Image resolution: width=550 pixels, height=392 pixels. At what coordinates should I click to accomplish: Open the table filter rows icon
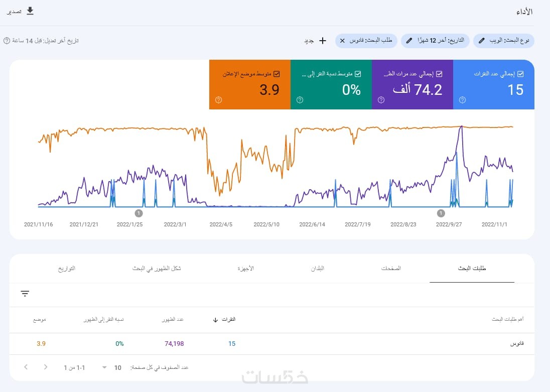click(x=25, y=294)
